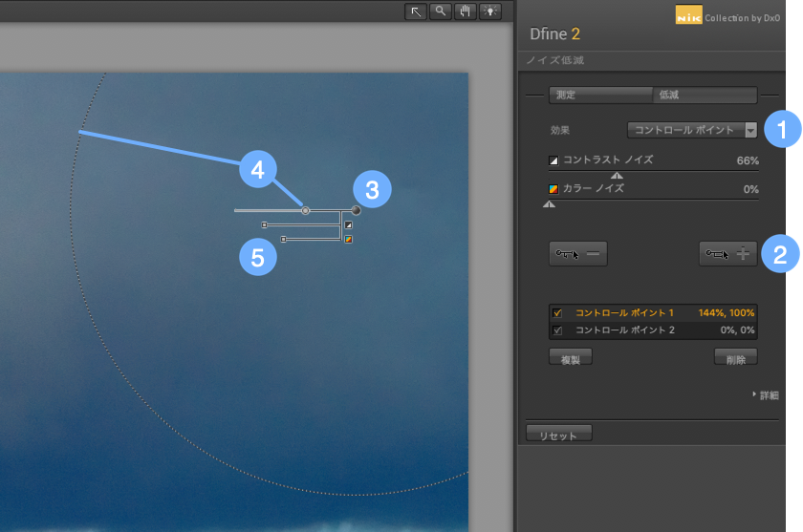
Task: Switch to the 低減 tab
Action: pos(705,95)
